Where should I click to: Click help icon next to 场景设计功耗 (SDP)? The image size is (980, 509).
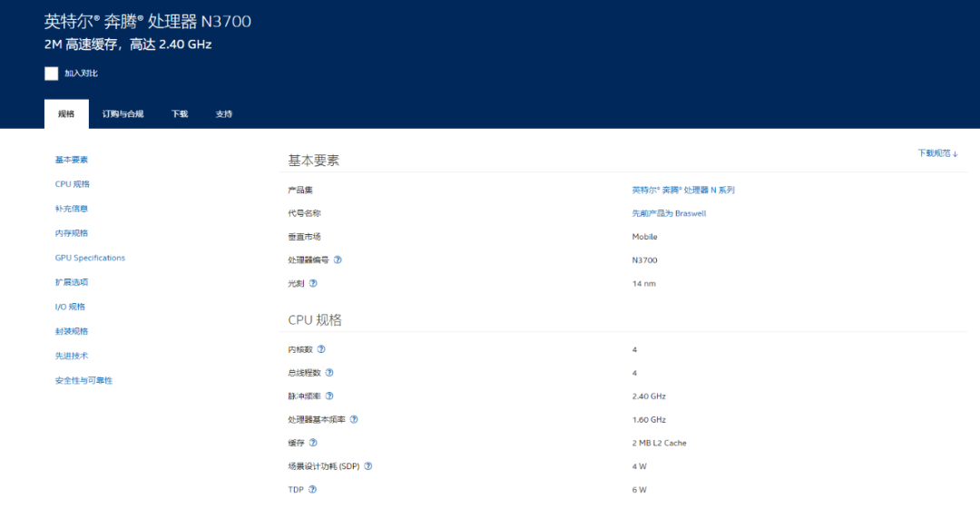[368, 465]
